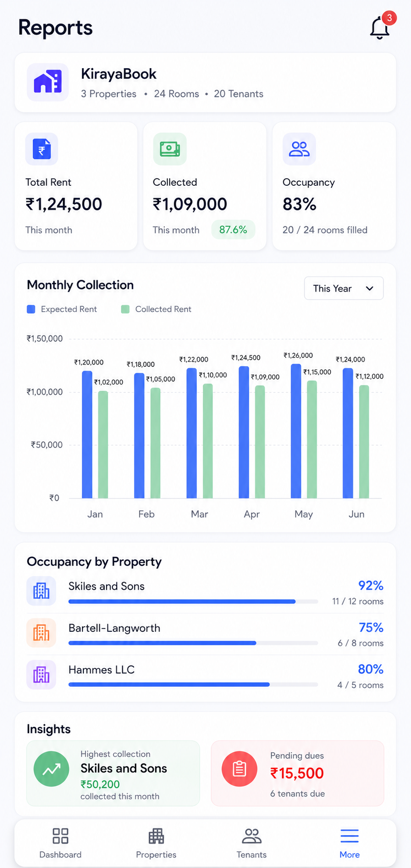Select the Skiles and Sons building icon
The image size is (411, 868).
click(41, 591)
